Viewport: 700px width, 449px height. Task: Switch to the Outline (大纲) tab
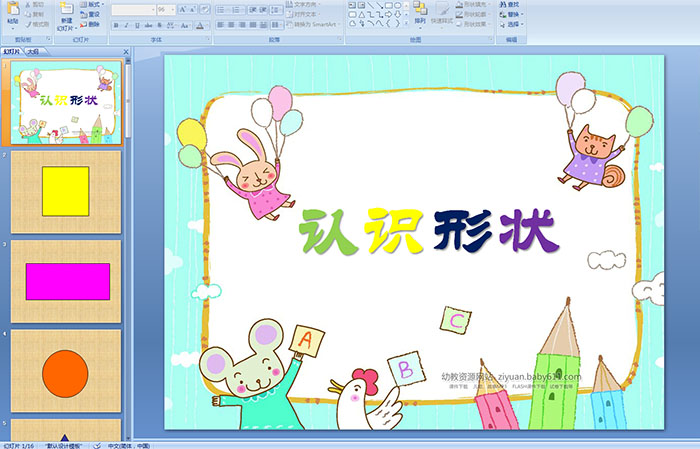pyautogui.click(x=32, y=50)
